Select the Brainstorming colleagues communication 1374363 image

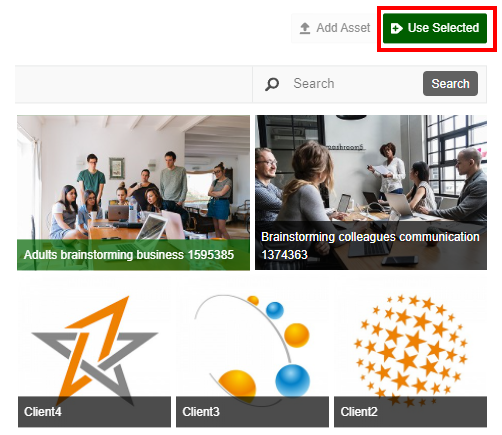coord(371,193)
